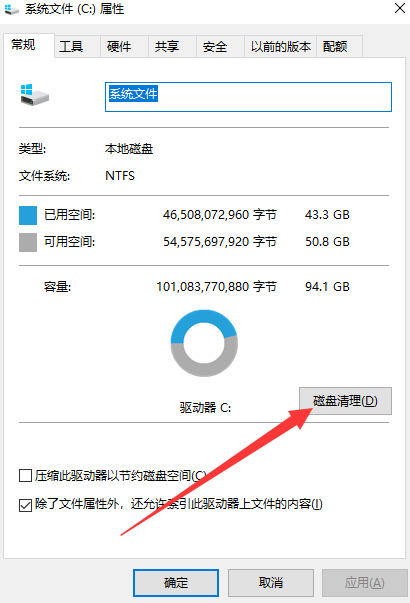Close the properties dialog window
410x603 pixels.
point(400,8)
